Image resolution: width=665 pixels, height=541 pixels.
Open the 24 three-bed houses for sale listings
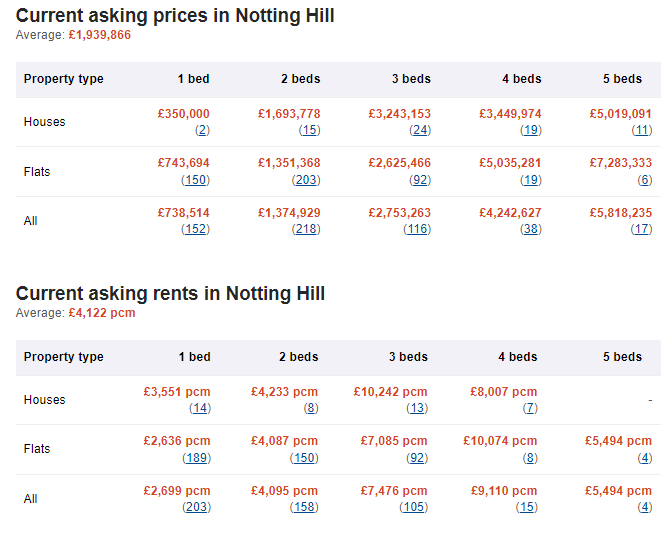(420, 130)
